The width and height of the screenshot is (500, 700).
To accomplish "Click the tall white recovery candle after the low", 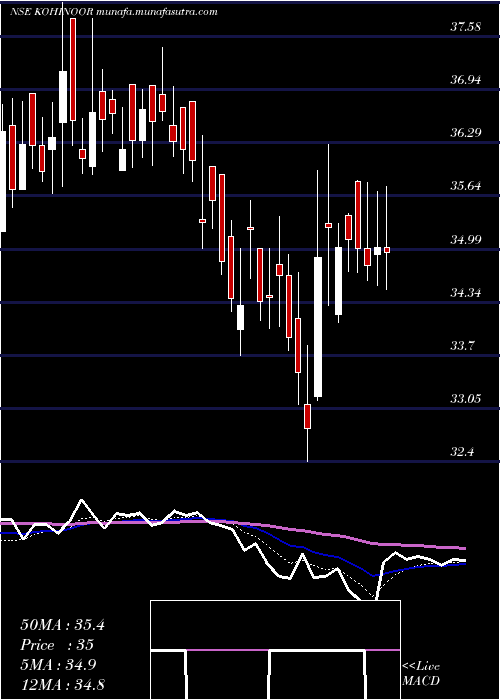I will pos(318,327).
